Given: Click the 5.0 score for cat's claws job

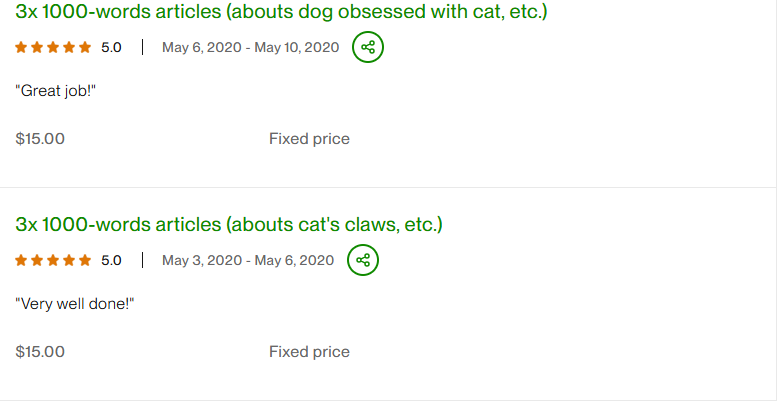Looking at the screenshot, I should [x=111, y=261].
